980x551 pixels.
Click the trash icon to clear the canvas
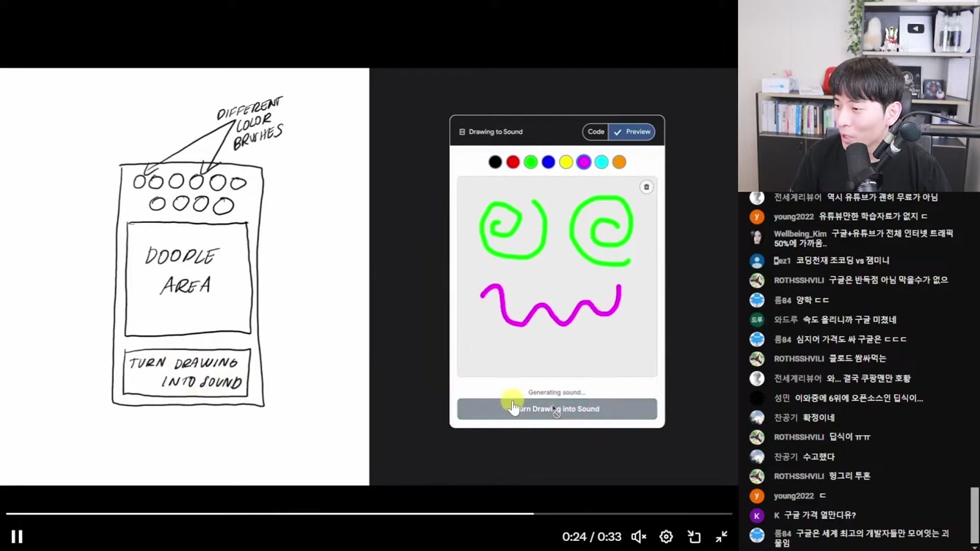coord(646,187)
